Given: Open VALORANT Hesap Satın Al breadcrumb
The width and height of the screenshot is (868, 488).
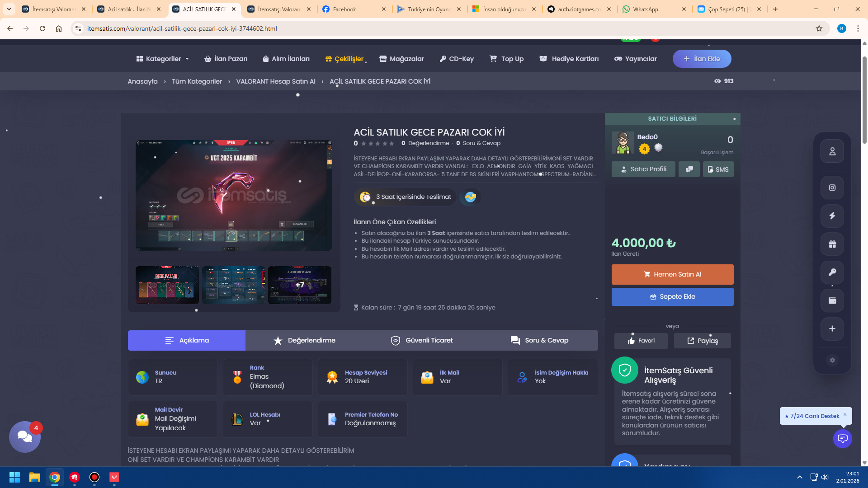Looking at the screenshot, I should pyautogui.click(x=276, y=81).
